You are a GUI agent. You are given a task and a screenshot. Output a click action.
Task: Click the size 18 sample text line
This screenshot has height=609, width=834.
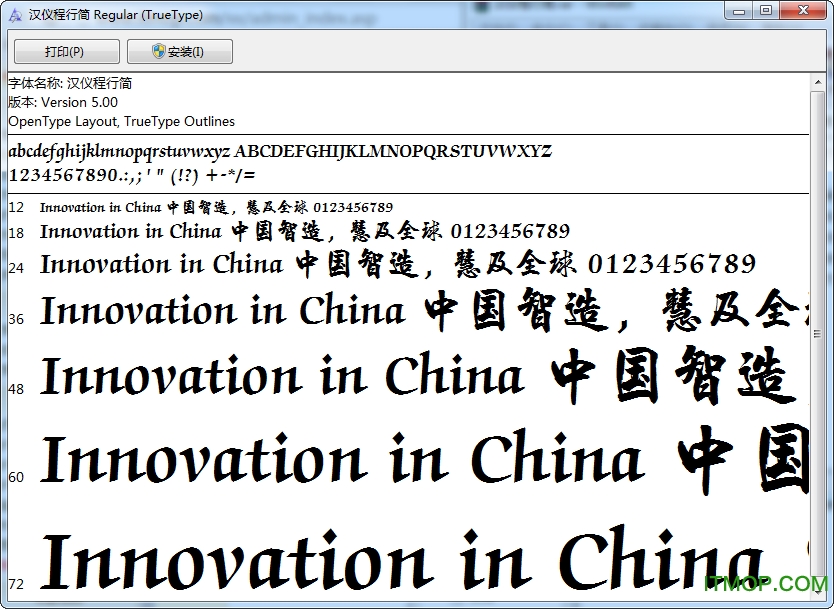(305, 231)
